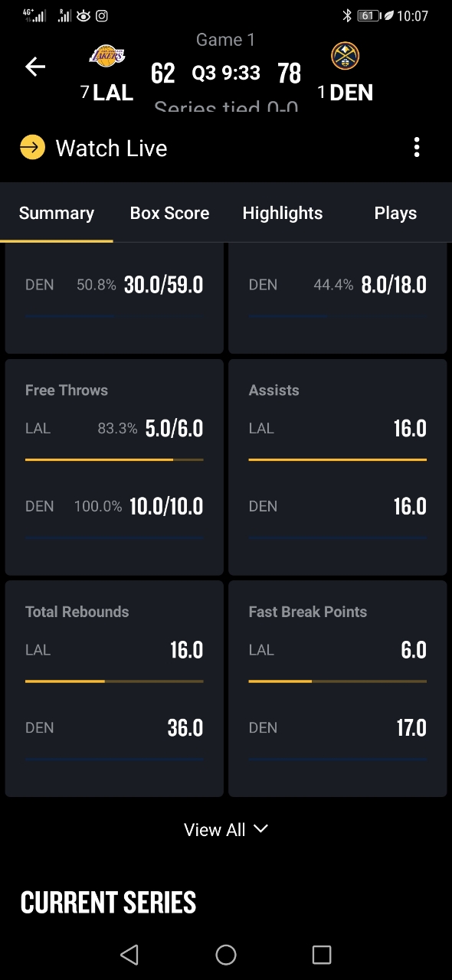Open the Total Rebounds stat card
Image resolution: width=452 pixels, height=980 pixels.
pos(114,688)
